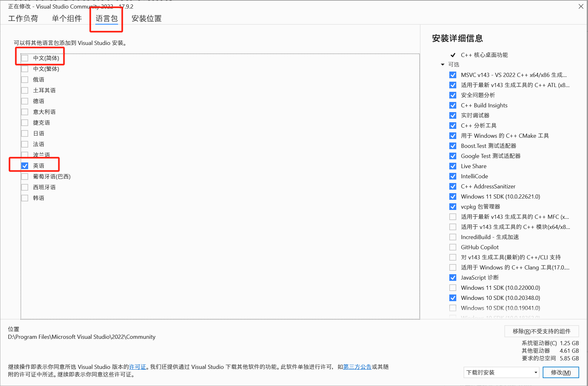Viewport: 588px width, 386px height.
Task: Click the 其他驱动器 4.61 GB entry
Action: point(550,351)
